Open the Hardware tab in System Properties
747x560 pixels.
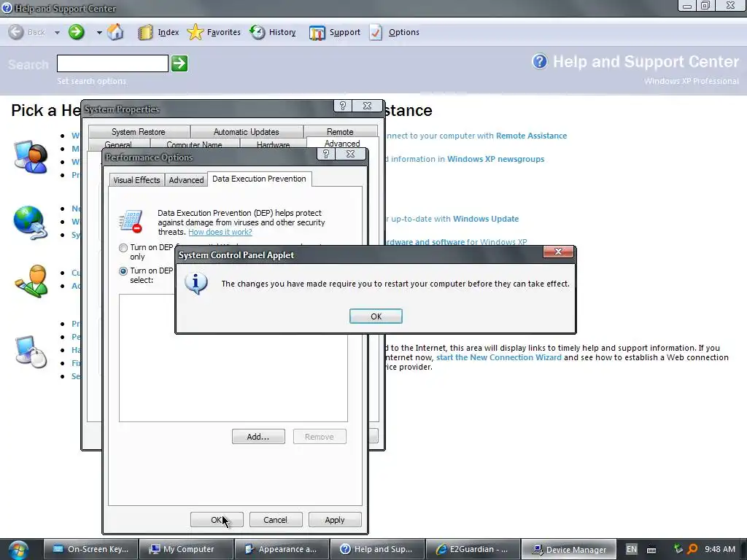click(274, 144)
